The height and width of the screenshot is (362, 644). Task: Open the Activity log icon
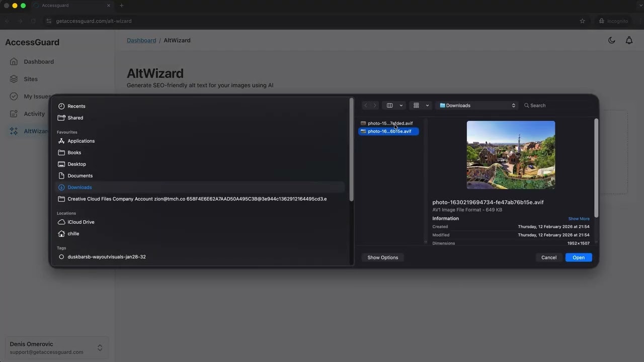click(x=14, y=114)
